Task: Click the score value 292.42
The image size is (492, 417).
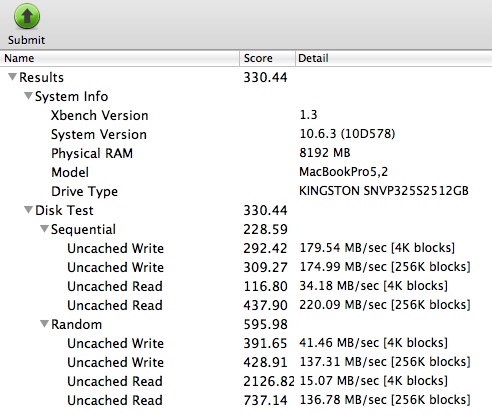Action: [x=265, y=248]
